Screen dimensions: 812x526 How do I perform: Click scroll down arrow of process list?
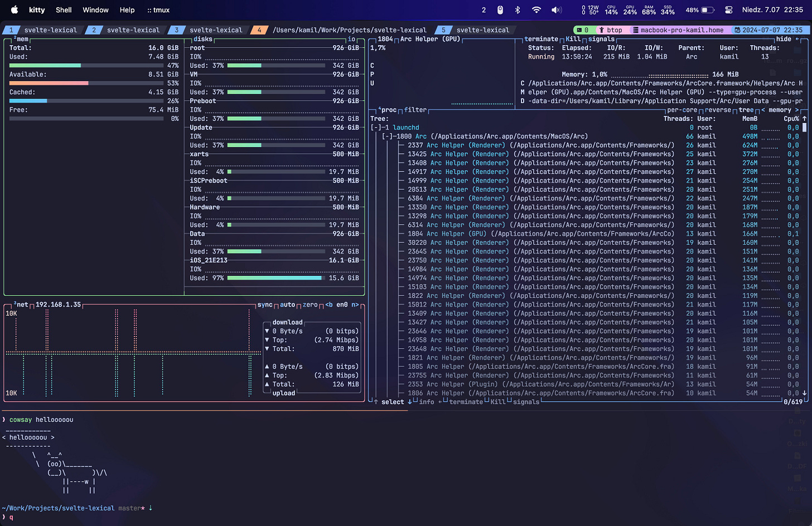(x=804, y=393)
